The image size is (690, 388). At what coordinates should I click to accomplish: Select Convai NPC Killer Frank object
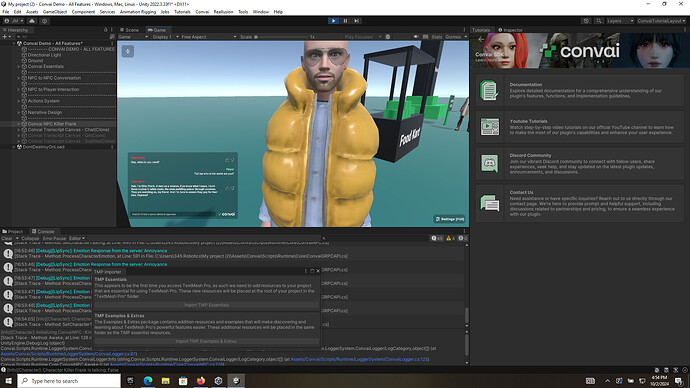52,124
